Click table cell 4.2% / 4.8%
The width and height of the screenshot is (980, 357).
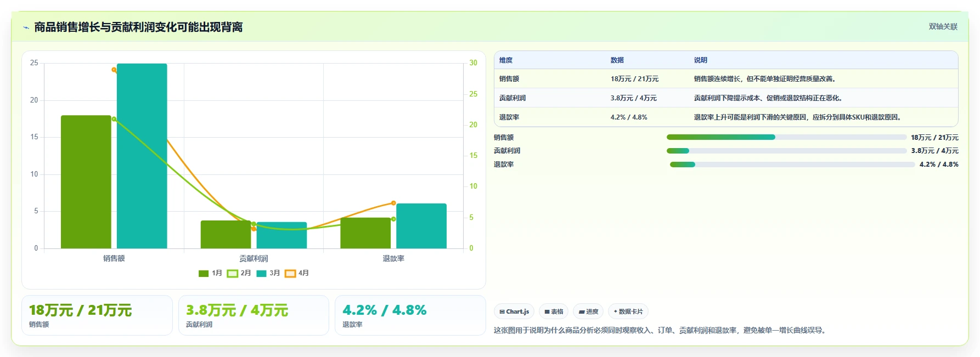[x=629, y=117]
